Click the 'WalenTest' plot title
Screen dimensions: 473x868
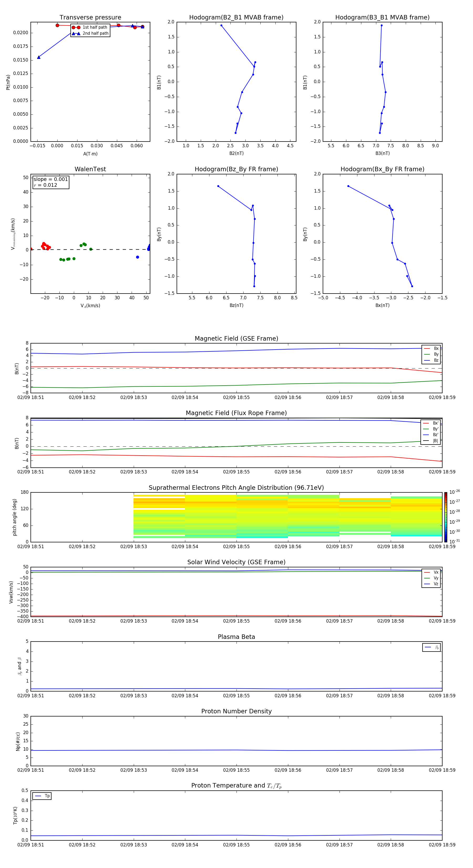tap(90, 169)
